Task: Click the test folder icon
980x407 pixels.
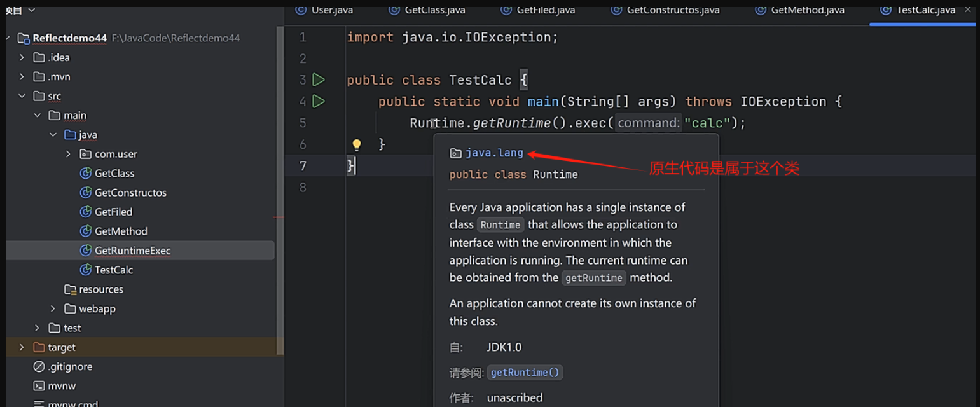Action: click(54, 328)
